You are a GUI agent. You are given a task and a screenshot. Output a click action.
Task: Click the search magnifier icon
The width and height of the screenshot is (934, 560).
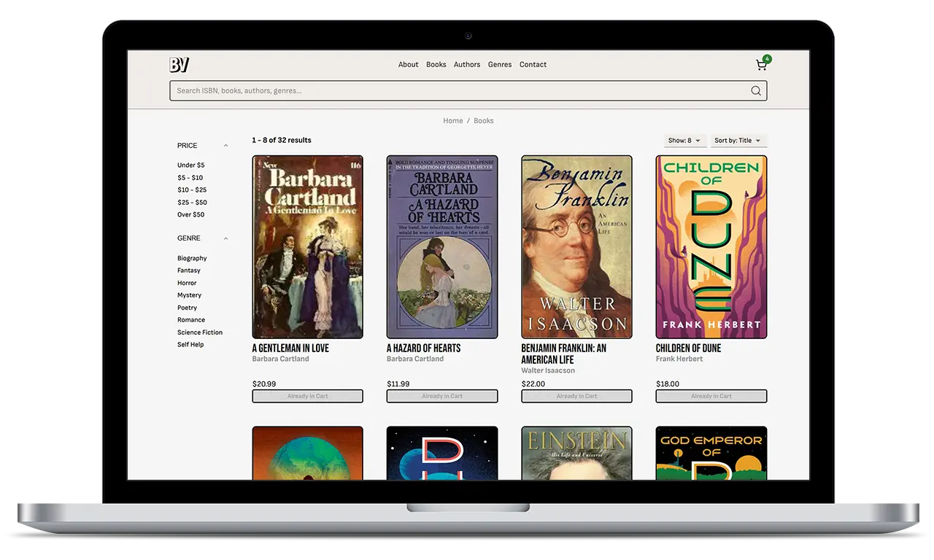click(x=756, y=90)
